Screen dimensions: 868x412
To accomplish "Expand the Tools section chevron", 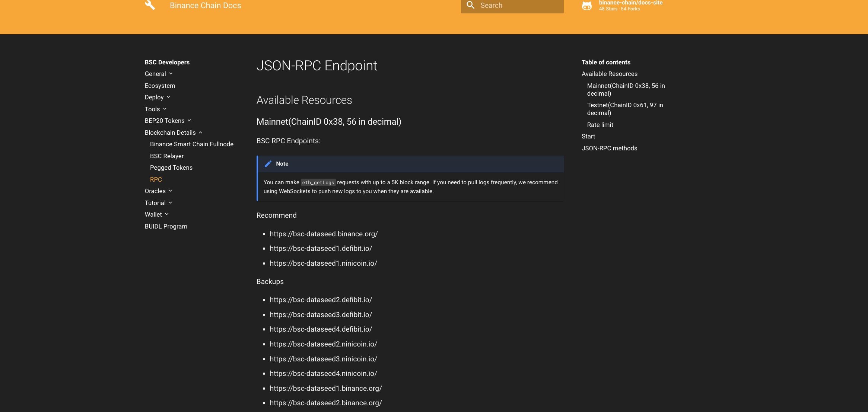I will point(165,109).
